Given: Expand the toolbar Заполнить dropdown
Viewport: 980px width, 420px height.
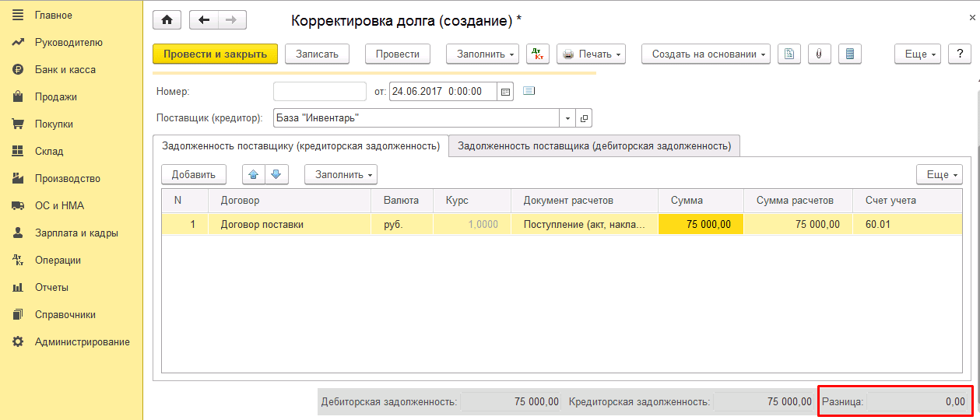Looking at the screenshot, I should tap(482, 54).
